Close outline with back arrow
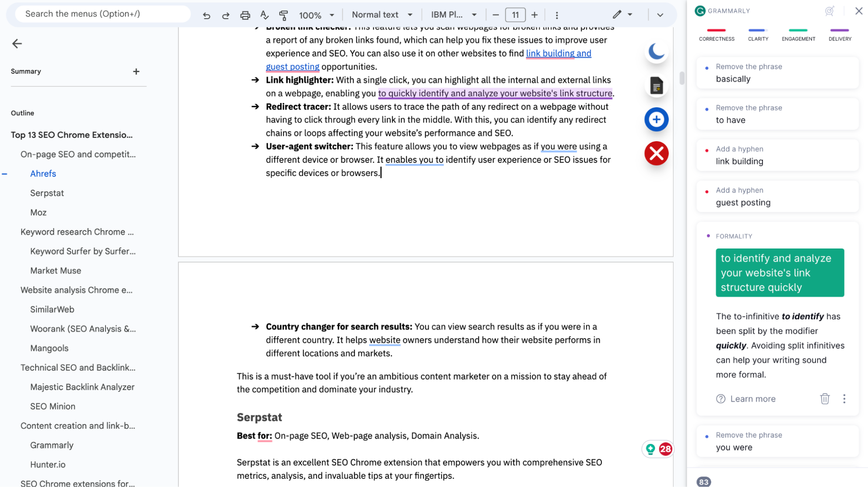The image size is (868, 487). coord(17,43)
